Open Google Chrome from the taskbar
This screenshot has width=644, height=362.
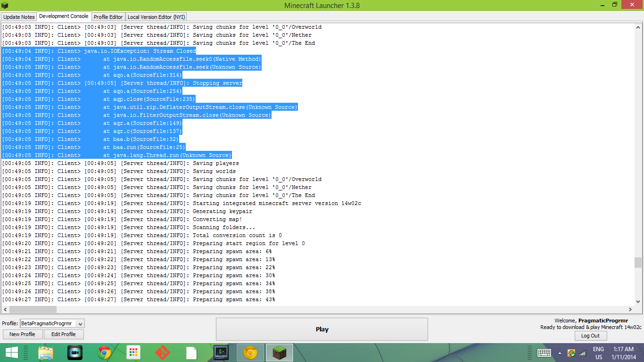pyautogui.click(x=104, y=353)
